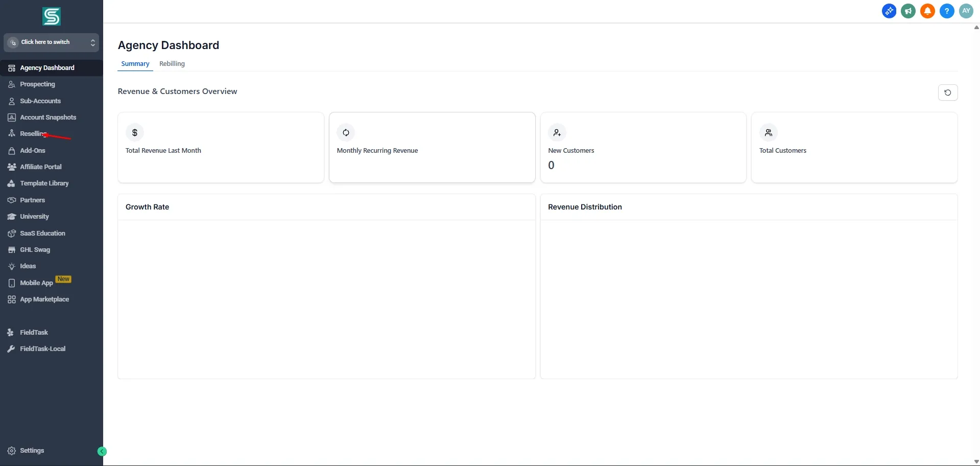
Task: Click the Settings gear icon
Action: click(12, 451)
